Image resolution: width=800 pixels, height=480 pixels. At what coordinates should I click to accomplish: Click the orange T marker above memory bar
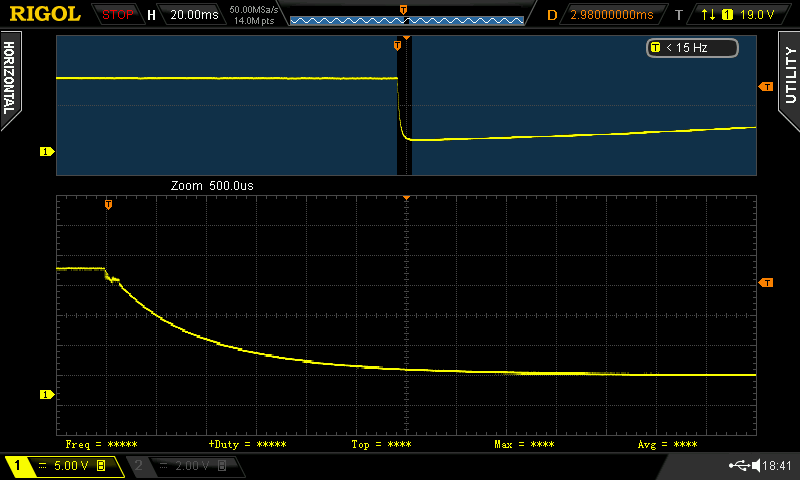point(403,10)
